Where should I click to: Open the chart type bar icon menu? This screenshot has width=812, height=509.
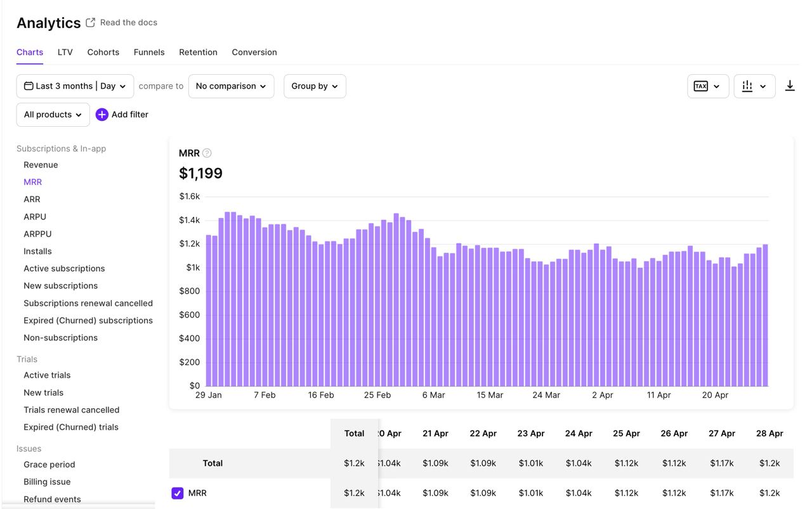[x=754, y=86]
